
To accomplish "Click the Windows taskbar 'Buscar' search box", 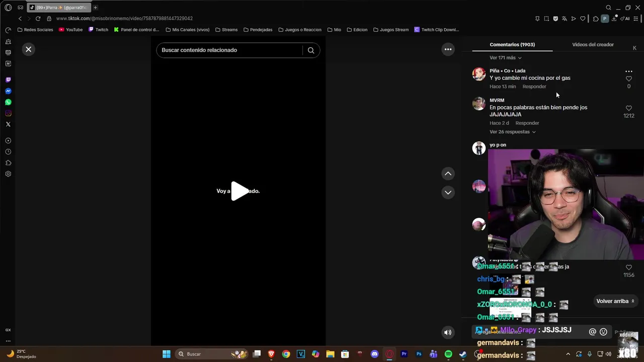I will point(212,354).
